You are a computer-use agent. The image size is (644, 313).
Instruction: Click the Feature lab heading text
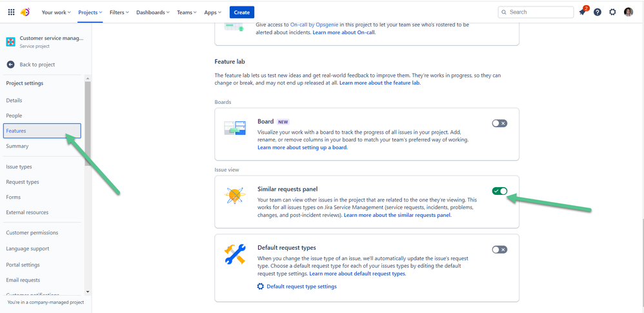tap(230, 61)
